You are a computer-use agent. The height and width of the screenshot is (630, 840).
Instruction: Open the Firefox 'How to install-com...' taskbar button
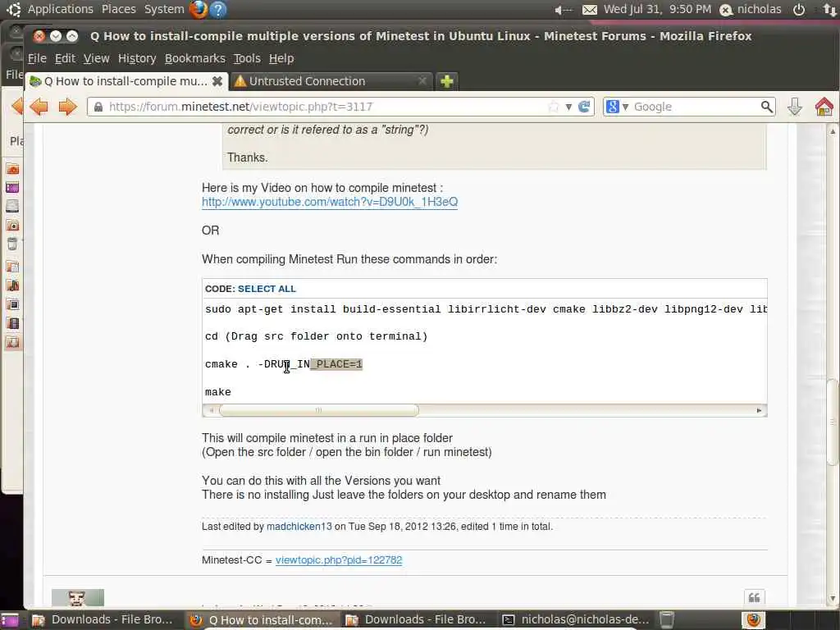[x=262, y=620]
